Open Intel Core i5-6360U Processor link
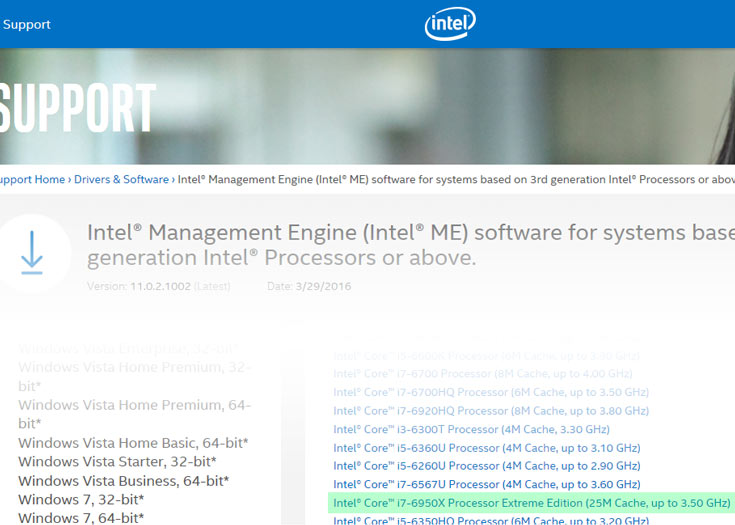This screenshot has height=525, width=735. coord(487,448)
